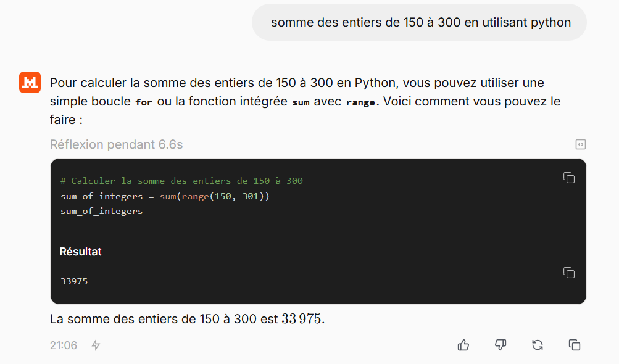The height and width of the screenshot is (364, 619).
Task: Click the inline 'sum' code word
Action: pyautogui.click(x=301, y=102)
